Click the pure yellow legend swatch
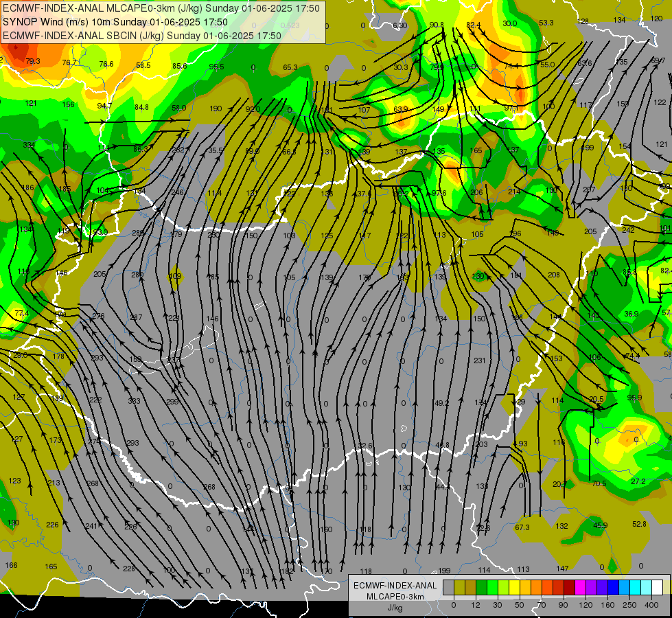 click(x=515, y=587)
